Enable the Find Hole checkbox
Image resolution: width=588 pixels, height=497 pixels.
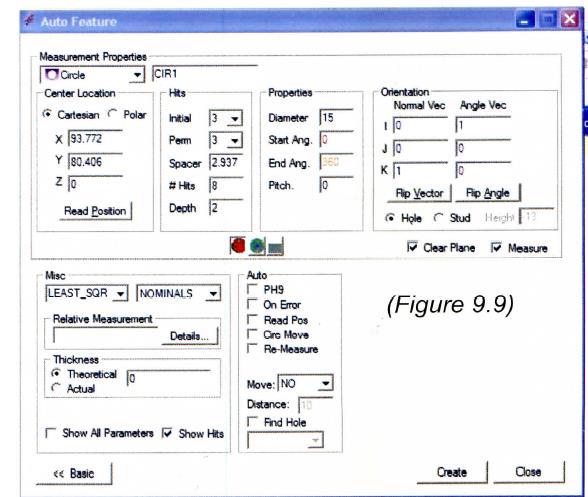pyautogui.click(x=252, y=422)
